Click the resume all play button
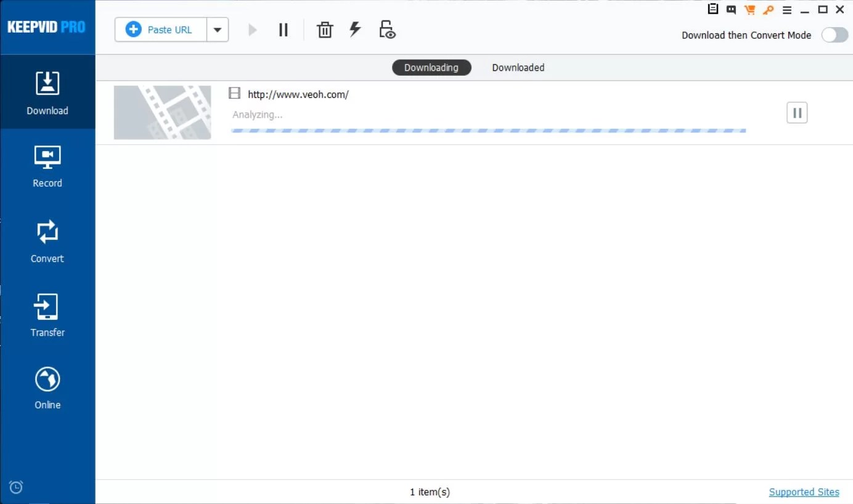The width and height of the screenshot is (853, 504). 252,30
